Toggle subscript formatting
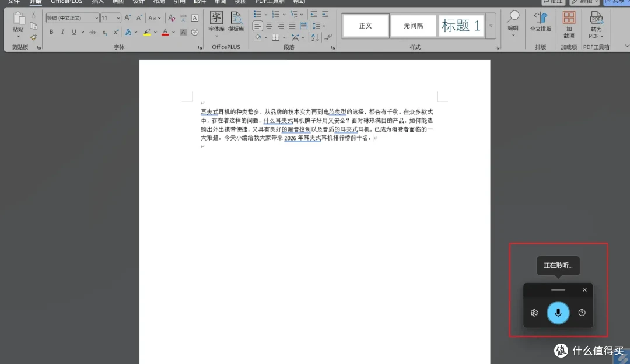The height and width of the screenshot is (364, 630). coord(104,32)
